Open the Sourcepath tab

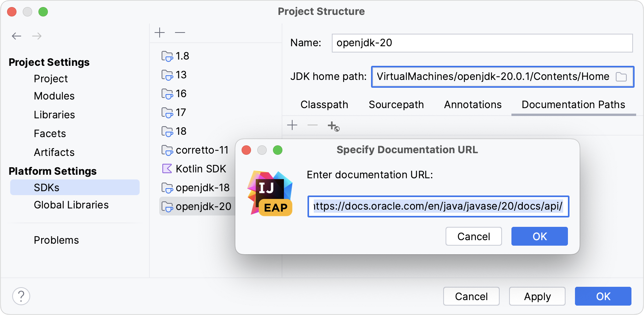tap(396, 105)
